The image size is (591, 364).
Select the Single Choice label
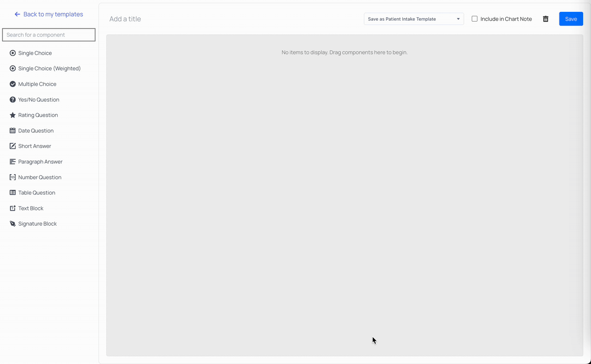(x=35, y=53)
